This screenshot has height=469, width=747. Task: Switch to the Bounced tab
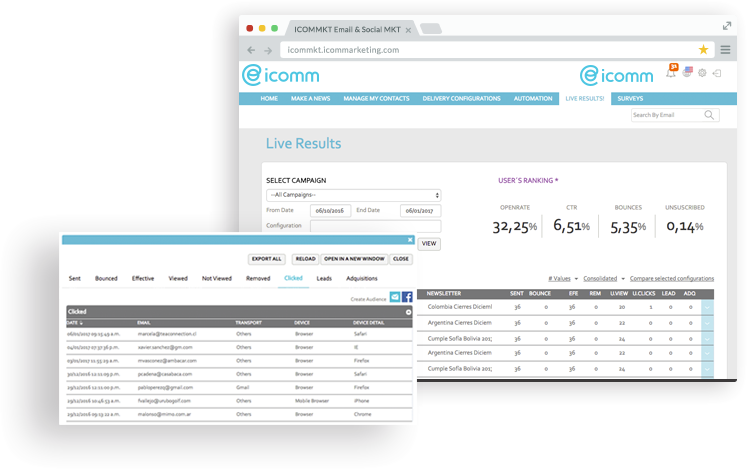click(106, 278)
